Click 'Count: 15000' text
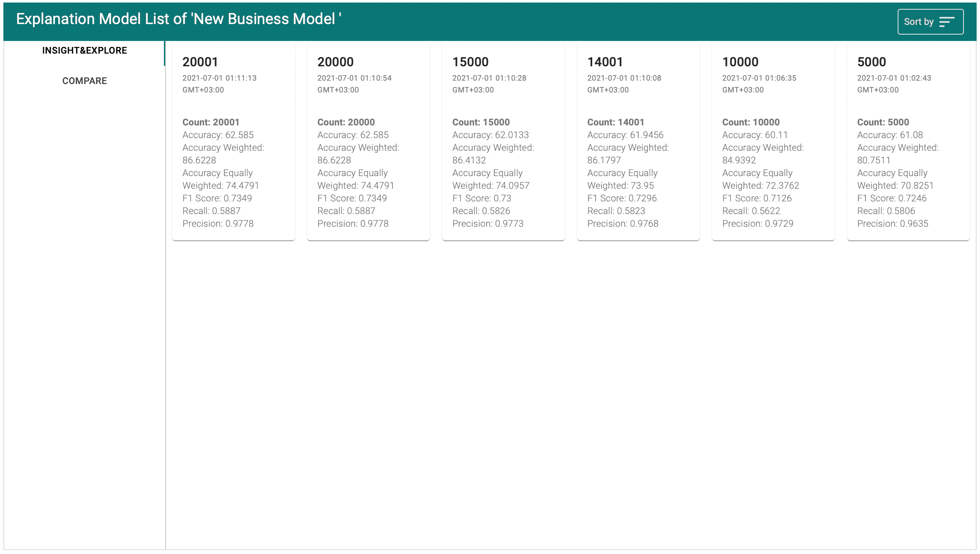 481,122
